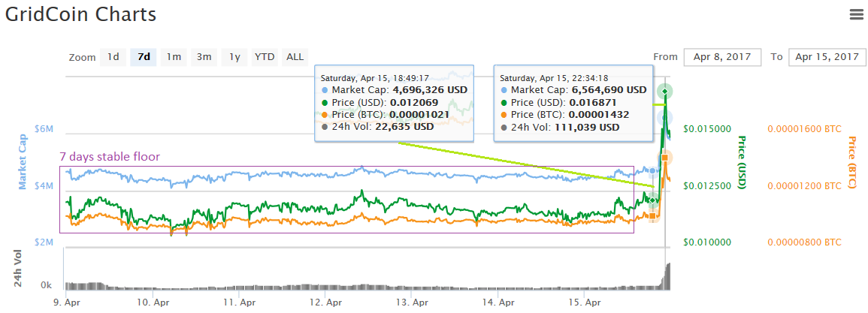Click the $0.012500 price label
The height and width of the screenshot is (313, 868).
coord(707,186)
